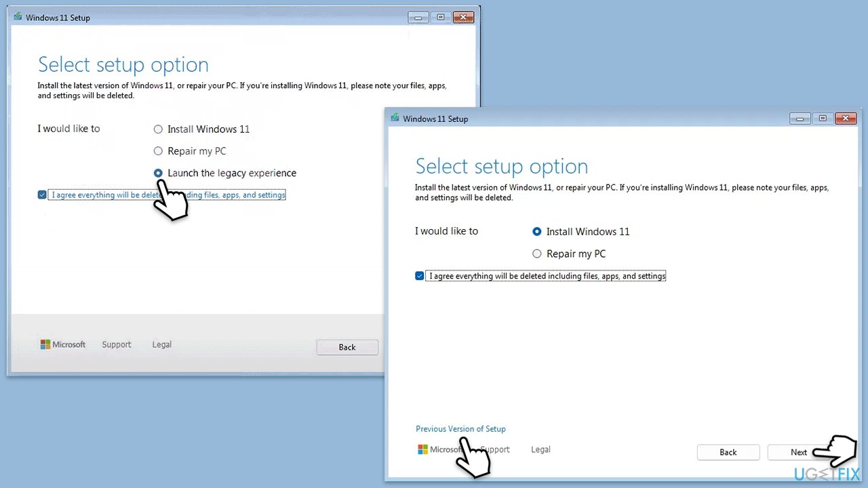Toggle agree checkbox in back window

(x=43, y=195)
